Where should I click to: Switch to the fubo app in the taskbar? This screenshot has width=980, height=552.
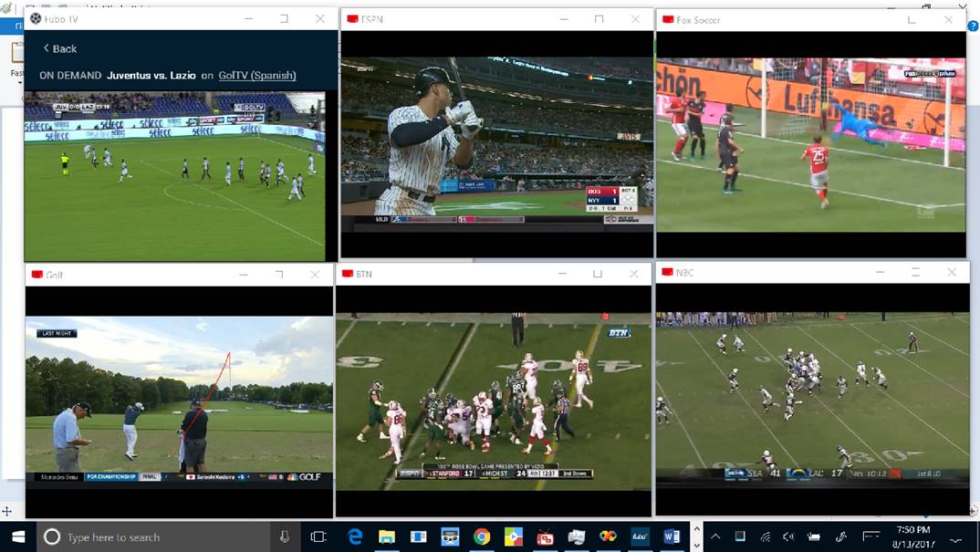pos(640,537)
